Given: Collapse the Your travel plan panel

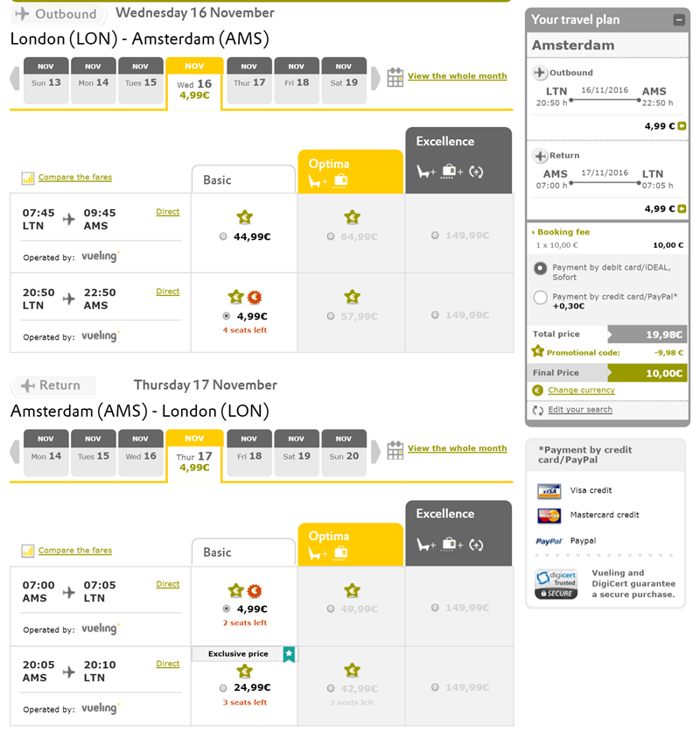Looking at the screenshot, I should click(x=679, y=20).
